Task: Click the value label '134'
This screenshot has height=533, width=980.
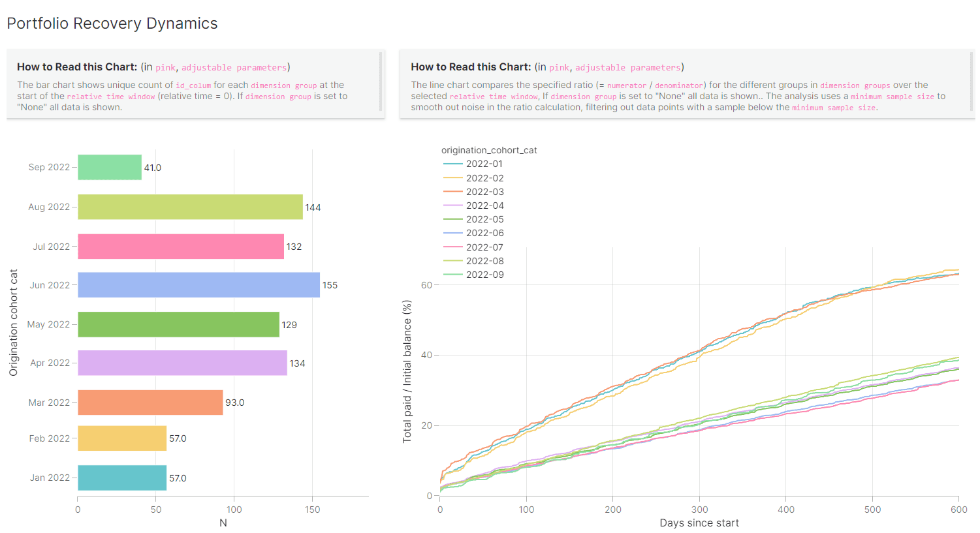Action: [298, 363]
